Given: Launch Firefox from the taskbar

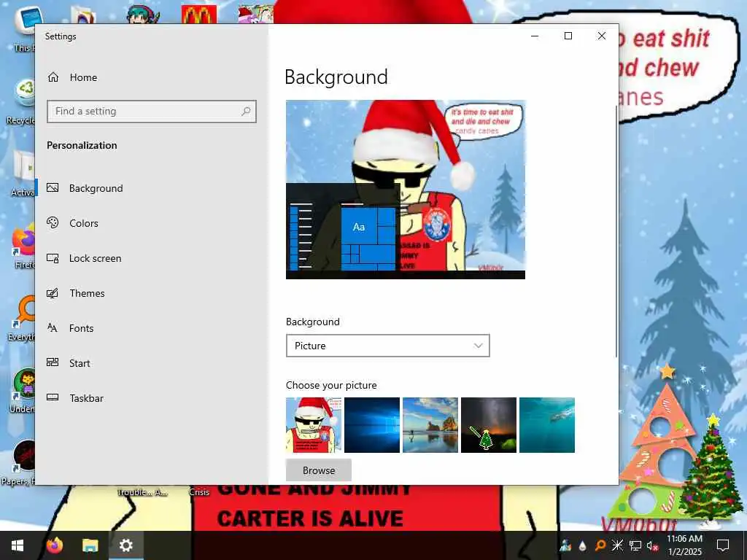Looking at the screenshot, I should 55,545.
